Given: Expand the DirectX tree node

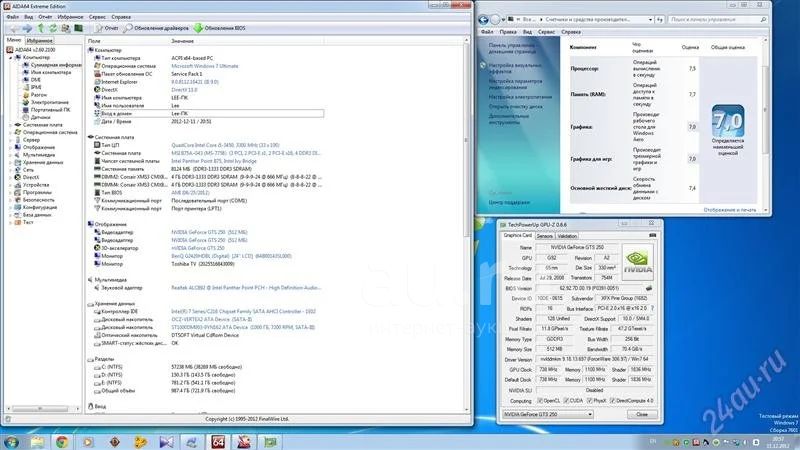Looking at the screenshot, I should tap(10, 178).
